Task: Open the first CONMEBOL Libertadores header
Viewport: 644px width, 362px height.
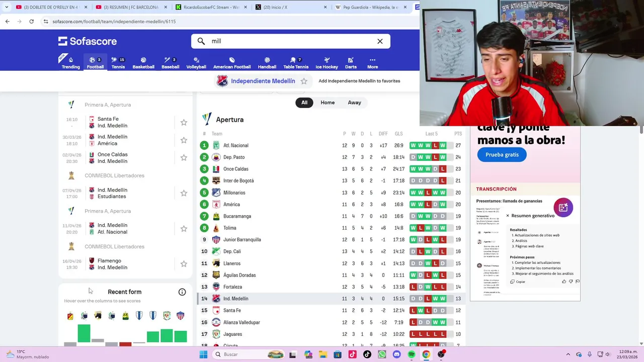Action: [x=114, y=175]
